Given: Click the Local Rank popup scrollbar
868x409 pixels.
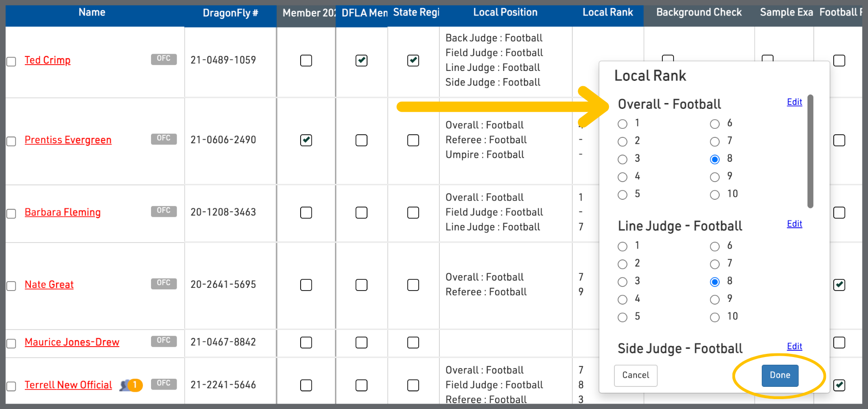Looking at the screenshot, I should [810, 151].
